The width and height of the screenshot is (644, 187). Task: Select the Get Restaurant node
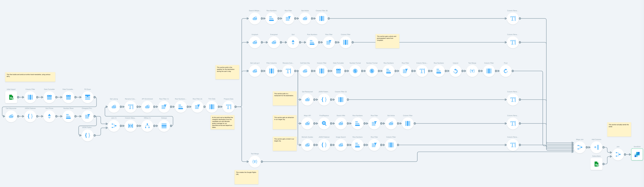click(307, 99)
